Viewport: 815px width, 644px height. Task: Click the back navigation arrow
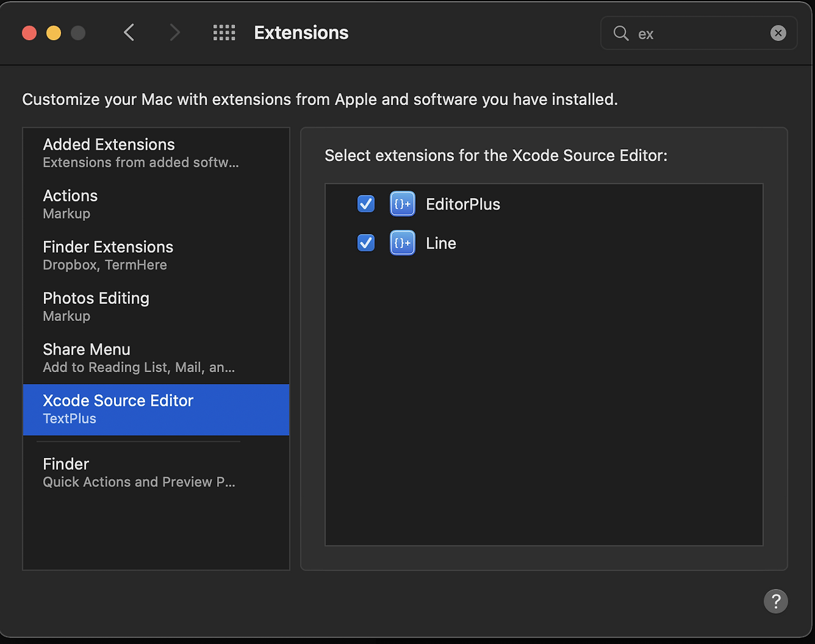tap(129, 32)
